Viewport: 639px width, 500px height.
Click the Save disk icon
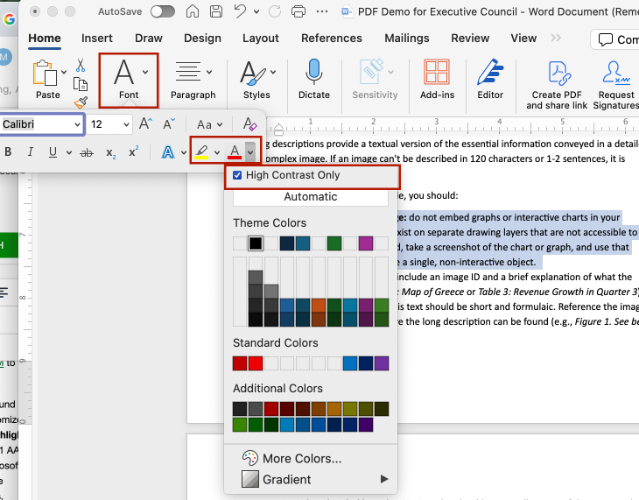(x=216, y=11)
